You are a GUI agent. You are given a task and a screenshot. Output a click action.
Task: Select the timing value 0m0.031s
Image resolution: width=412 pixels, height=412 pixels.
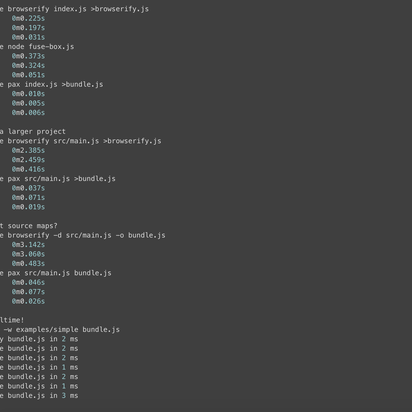[28, 37]
